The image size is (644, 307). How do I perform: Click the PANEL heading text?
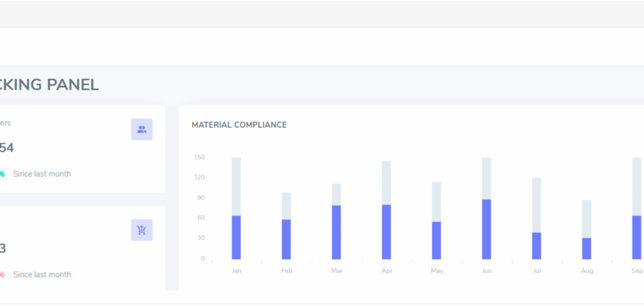pyautogui.click(x=73, y=85)
